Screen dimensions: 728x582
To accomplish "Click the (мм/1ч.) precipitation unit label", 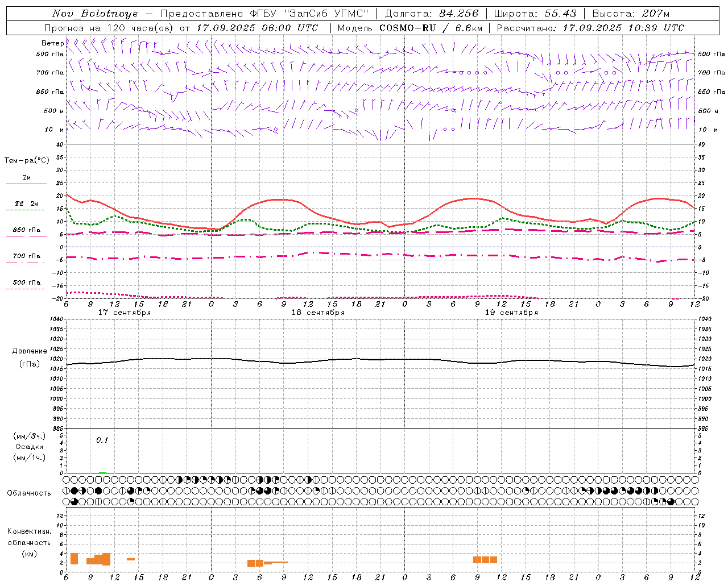I will click(30, 458).
